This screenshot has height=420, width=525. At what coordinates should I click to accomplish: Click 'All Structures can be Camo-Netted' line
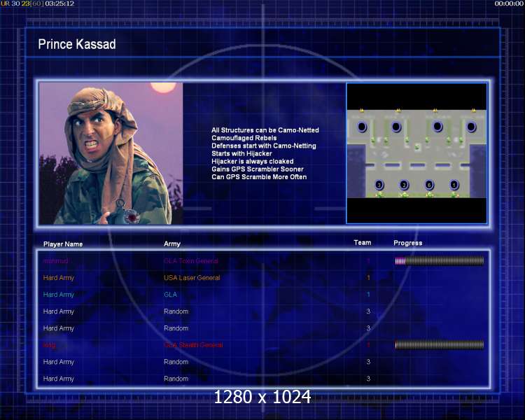point(265,130)
